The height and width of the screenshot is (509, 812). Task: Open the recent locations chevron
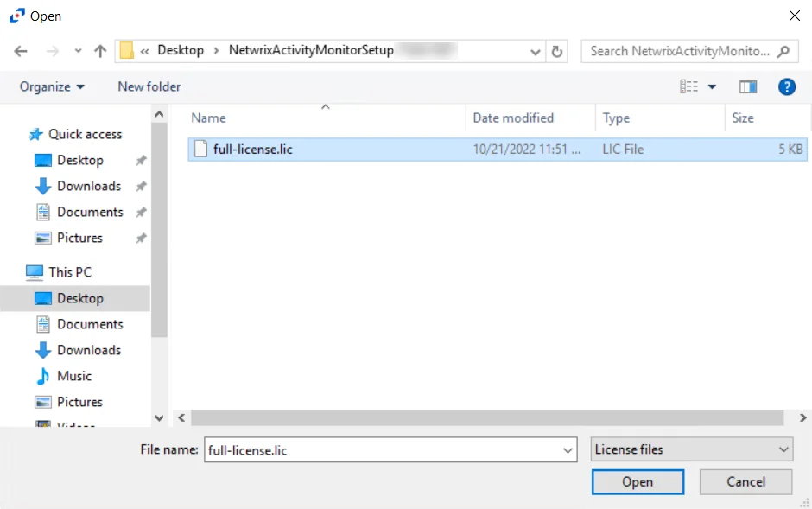[x=79, y=51]
